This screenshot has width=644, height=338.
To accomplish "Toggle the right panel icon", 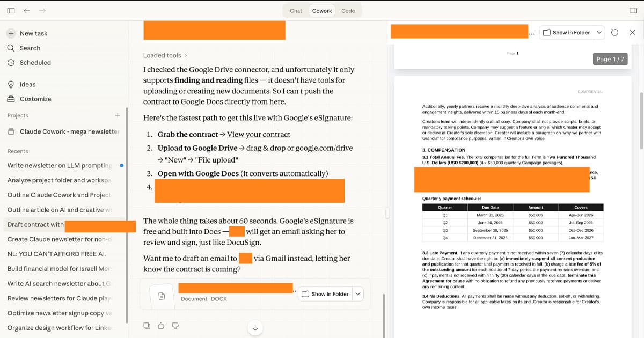I will 633,11.
